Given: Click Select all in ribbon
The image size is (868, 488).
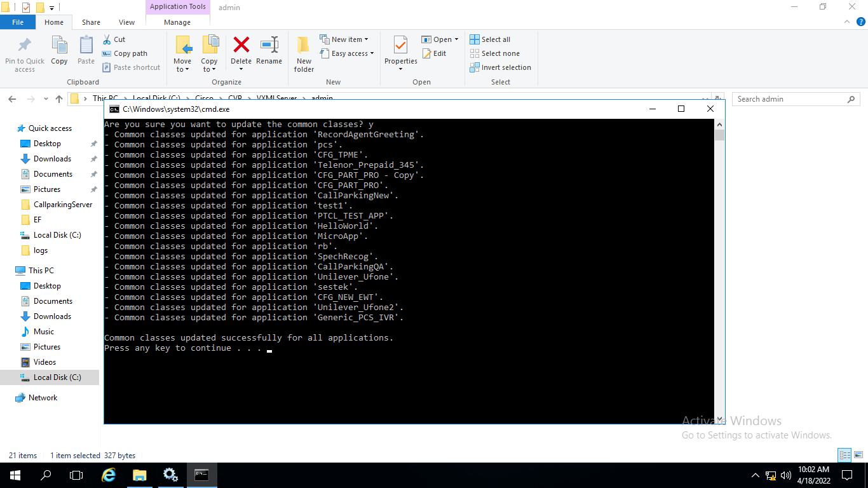Looking at the screenshot, I should 490,39.
